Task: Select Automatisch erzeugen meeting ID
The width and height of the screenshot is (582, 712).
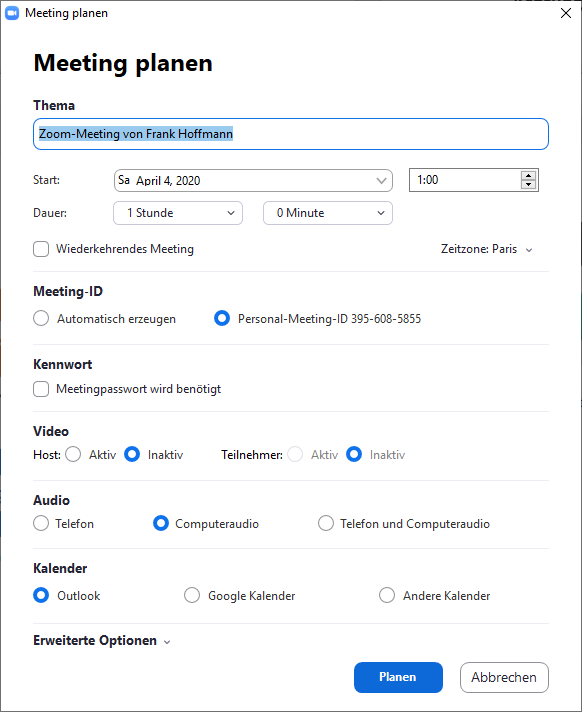Action: click(41, 318)
